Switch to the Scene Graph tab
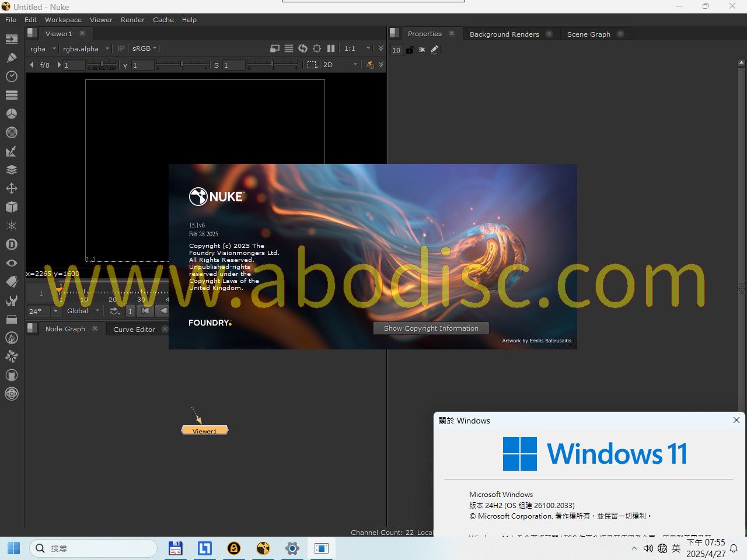The image size is (747, 560). tap(588, 34)
